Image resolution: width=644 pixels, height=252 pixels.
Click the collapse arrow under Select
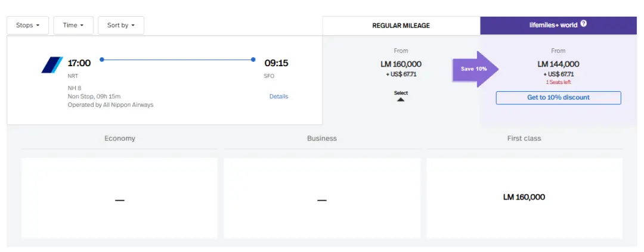click(x=401, y=99)
